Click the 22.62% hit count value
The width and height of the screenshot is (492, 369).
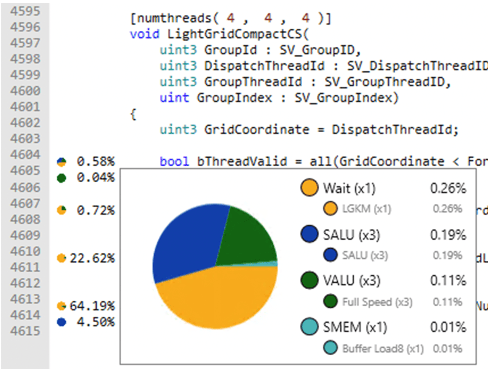click(x=92, y=258)
